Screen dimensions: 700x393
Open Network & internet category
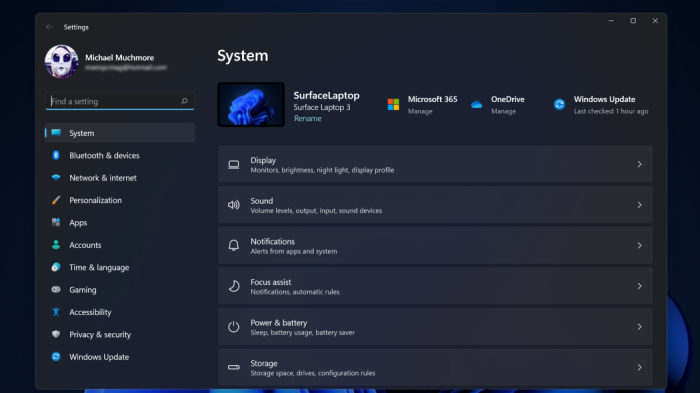coord(120,177)
